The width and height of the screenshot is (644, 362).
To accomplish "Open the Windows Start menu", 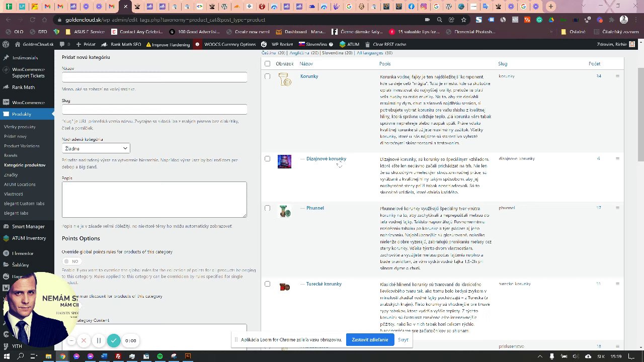I will click(7, 356).
